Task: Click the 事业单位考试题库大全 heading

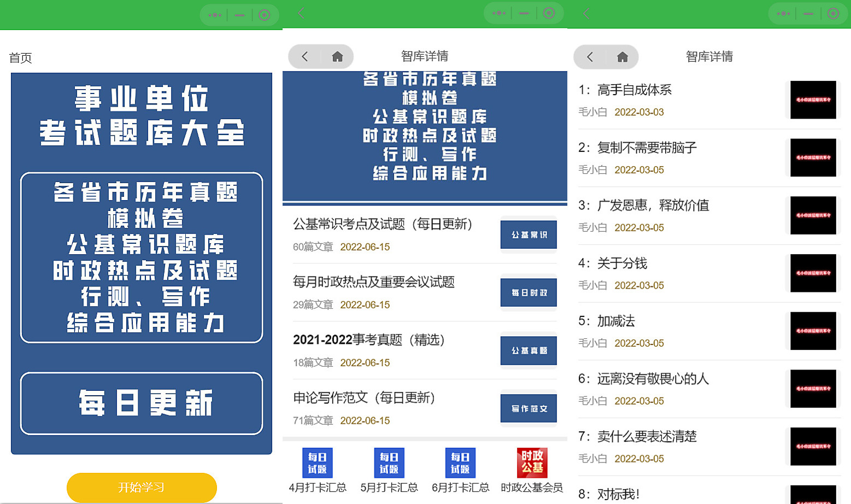Action: [x=142, y=116]
